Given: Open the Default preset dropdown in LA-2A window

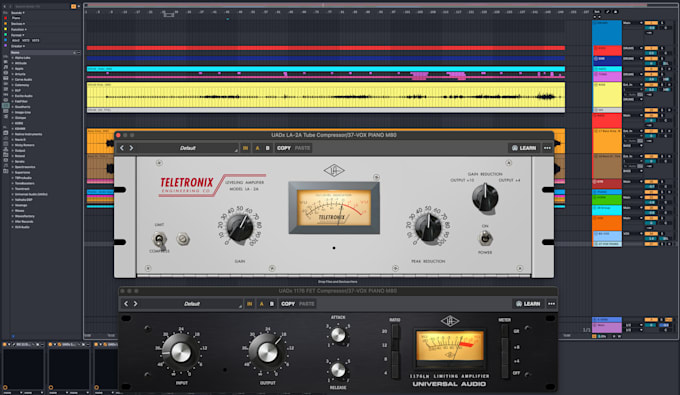Looking at the screenshot, I should [x=188, y=148].
